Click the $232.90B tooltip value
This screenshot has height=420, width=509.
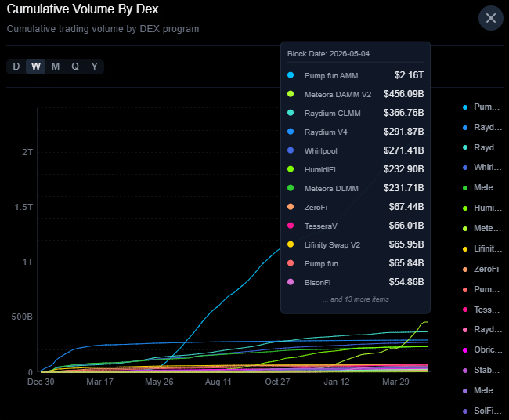(x=403, y=169)
